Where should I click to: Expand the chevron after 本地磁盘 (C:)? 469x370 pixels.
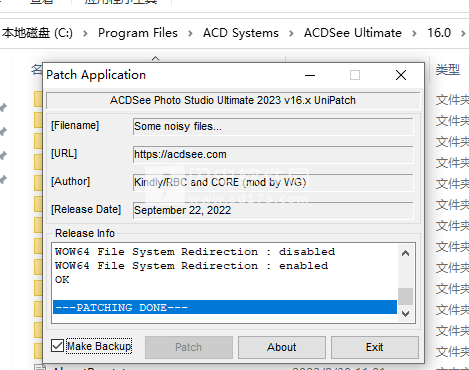click(x=85, y=33)
